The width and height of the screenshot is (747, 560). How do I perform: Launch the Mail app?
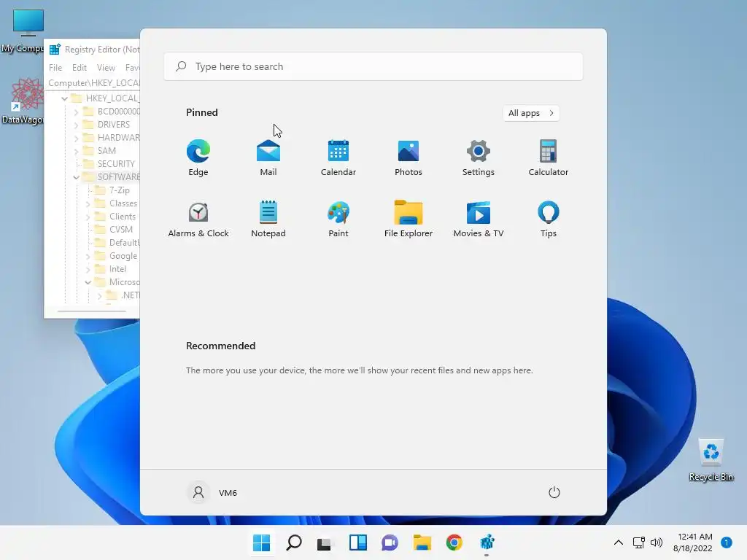(x=268, y=157)
